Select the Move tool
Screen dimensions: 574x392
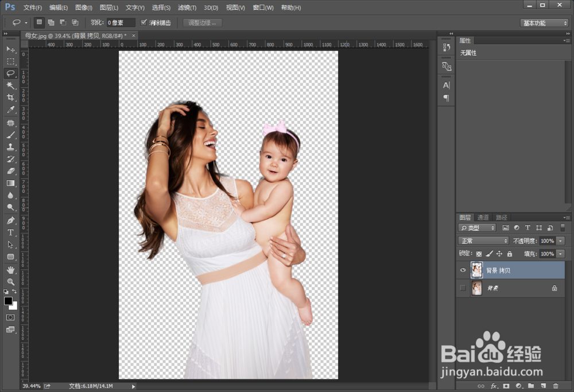[x=10, y=49]
